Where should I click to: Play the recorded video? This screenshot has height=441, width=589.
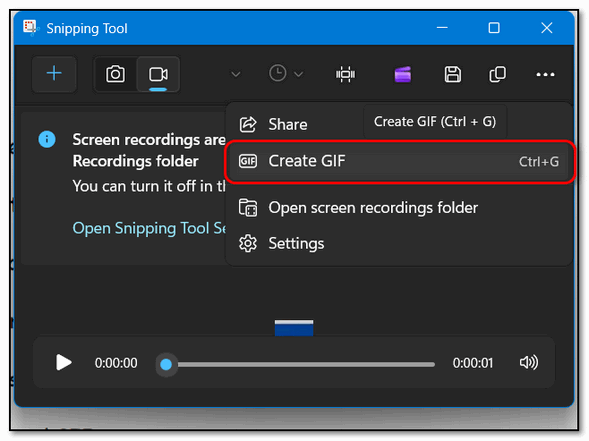point(63,362)
